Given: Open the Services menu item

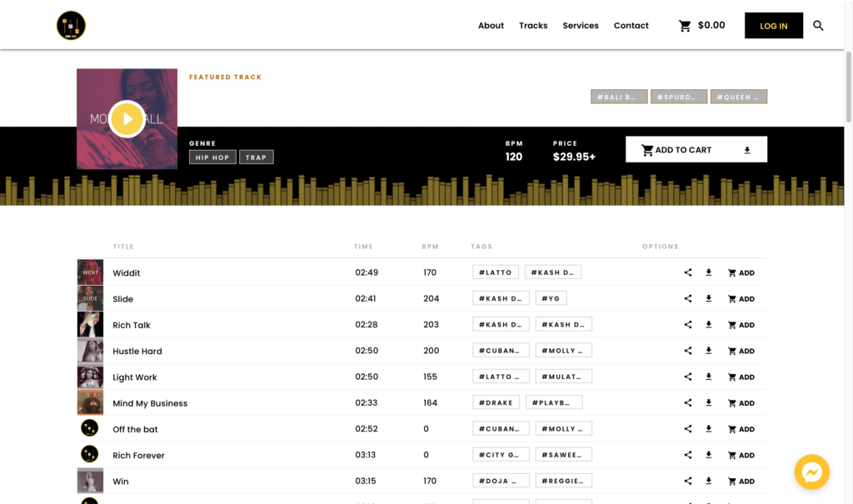Looking at the screenshot, I should click(581, 26).
